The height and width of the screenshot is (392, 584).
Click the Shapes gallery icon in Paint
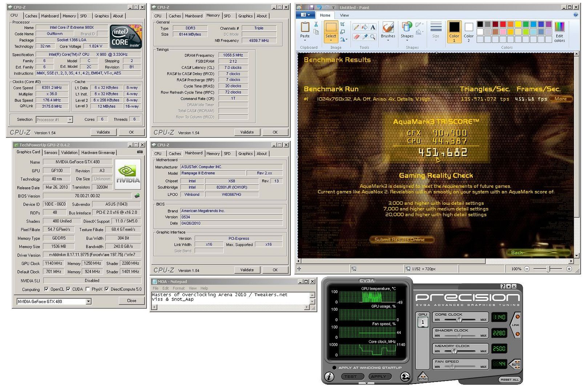407,27
